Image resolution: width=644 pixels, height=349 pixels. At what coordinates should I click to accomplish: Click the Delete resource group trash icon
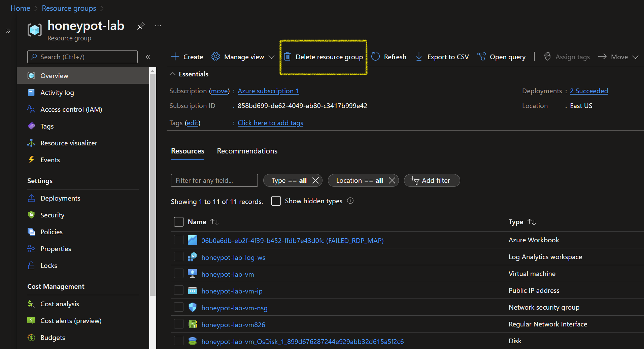tap(288, 57)
